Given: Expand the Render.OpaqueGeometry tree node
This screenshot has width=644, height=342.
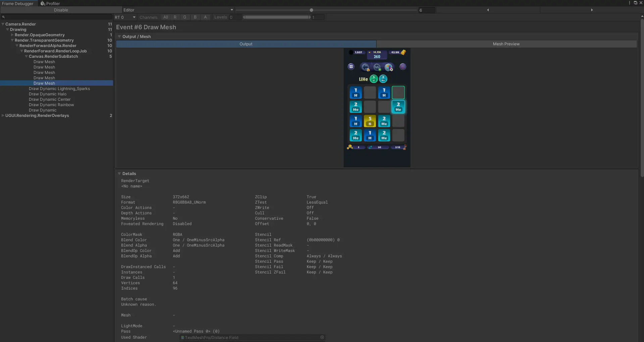Looking at the screenshot, I should 12,35.
